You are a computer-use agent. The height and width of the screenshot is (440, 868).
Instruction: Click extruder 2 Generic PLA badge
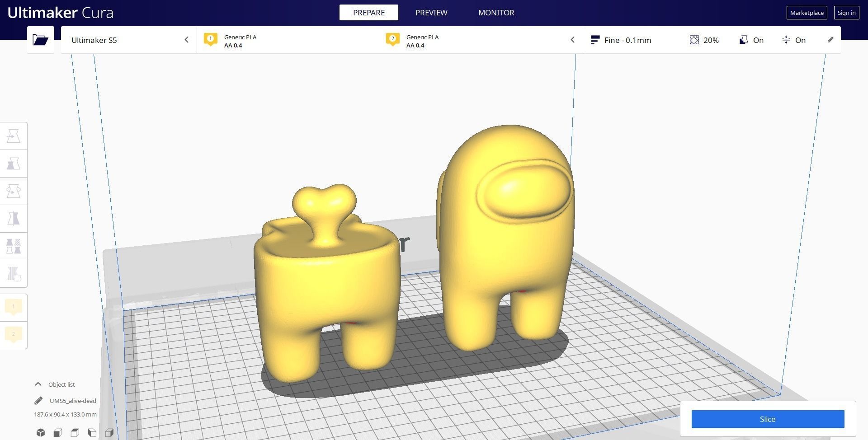[x=392, y=39]
